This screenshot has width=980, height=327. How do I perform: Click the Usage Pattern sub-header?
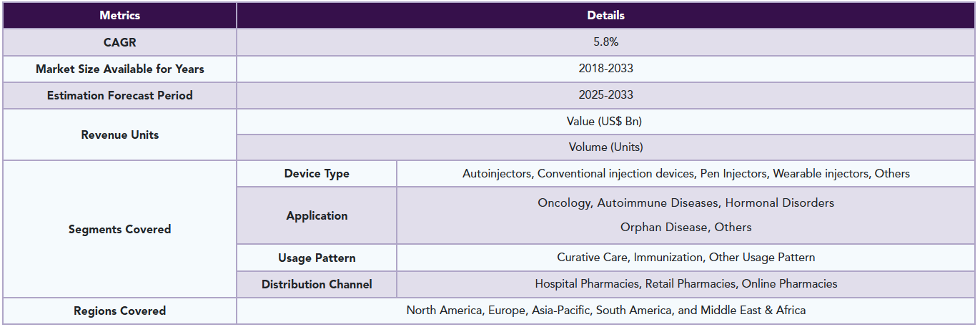tap(317, 258)
